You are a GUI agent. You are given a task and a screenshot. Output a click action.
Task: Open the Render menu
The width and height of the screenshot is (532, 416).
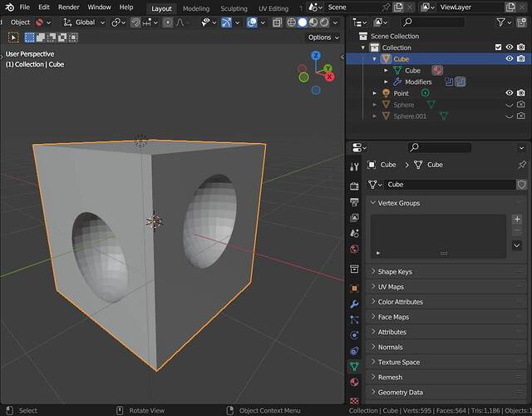click(68, 7)
